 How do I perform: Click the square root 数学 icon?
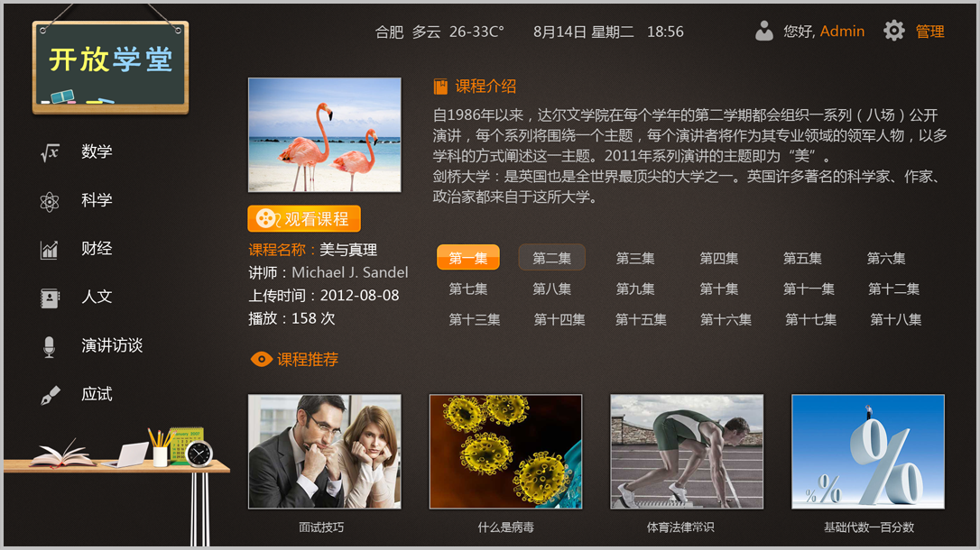(x=50, y=151)
